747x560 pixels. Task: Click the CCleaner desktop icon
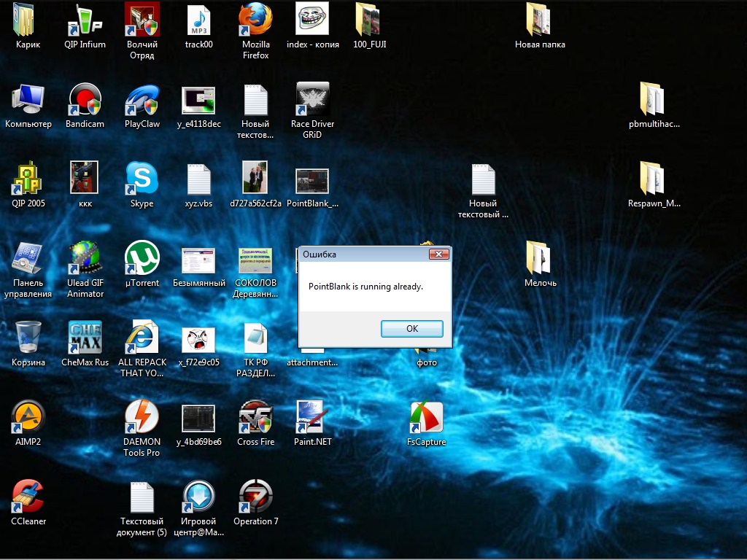tap(28, 497)
